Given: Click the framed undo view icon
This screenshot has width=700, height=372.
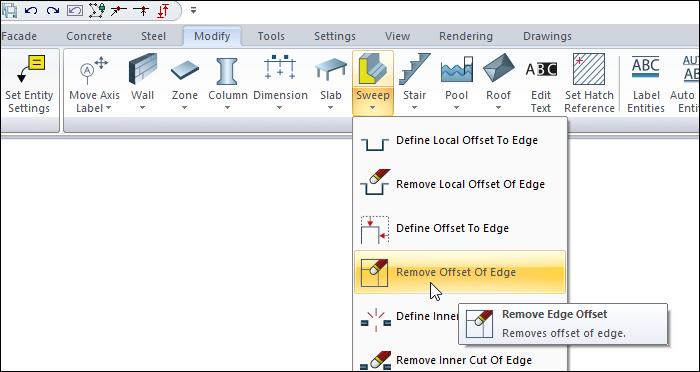Looking at the screenshot, I should pos(75,10).
